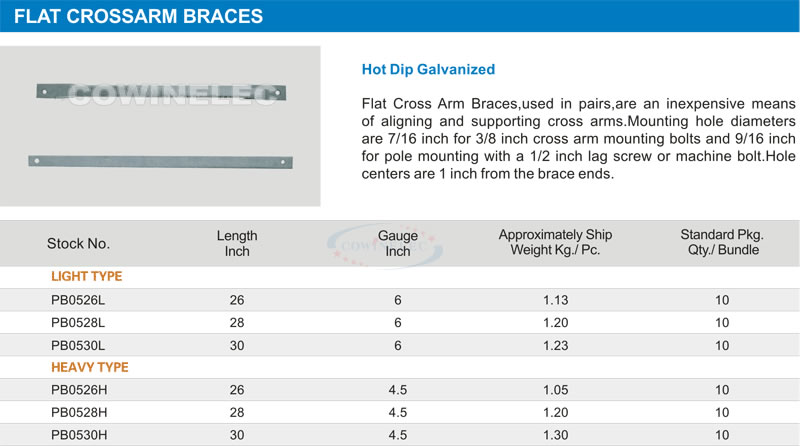Click the Approximately Ship Weight column header

tap(555, 242)
